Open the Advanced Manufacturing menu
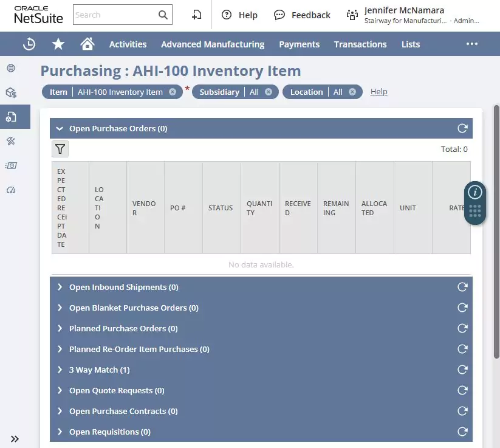This screenshot has width=500, height=448. point(213,44)
